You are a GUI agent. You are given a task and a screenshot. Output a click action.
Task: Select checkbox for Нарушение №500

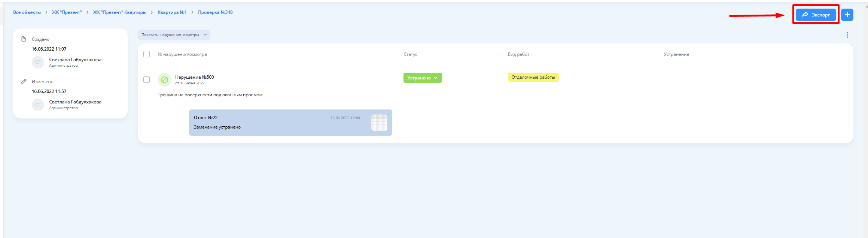coord(147,79)
